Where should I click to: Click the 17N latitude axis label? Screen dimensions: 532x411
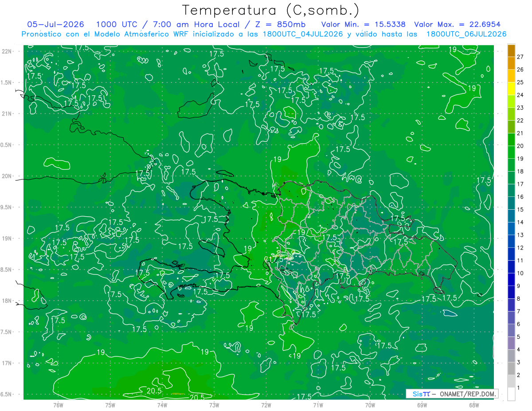click(7, 363)
